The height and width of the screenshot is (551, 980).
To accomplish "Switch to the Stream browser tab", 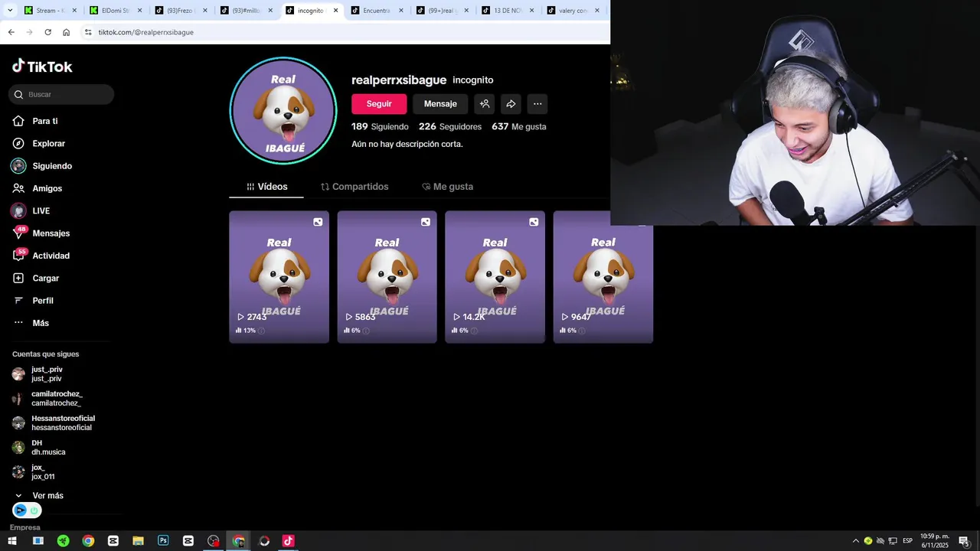I will (50, 11).
